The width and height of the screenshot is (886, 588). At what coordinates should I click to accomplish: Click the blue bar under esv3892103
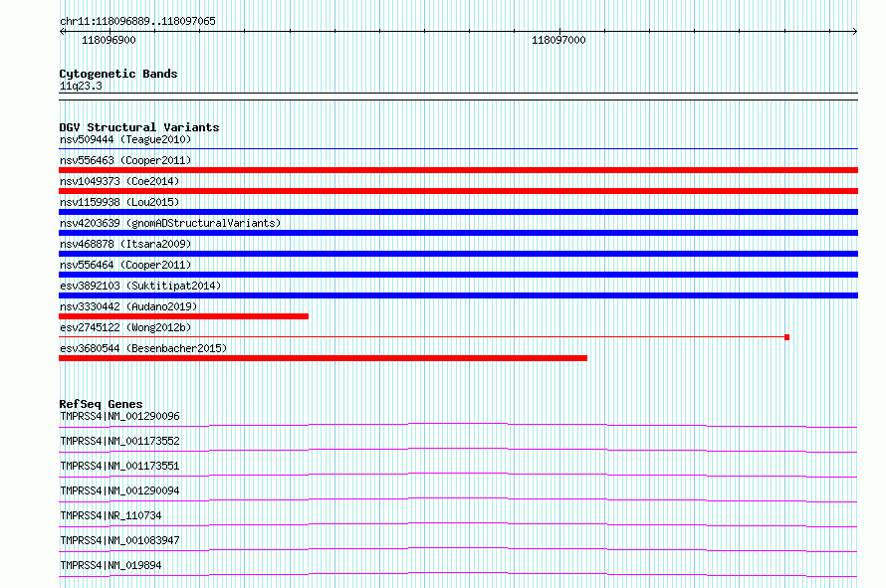click(458, 295)
